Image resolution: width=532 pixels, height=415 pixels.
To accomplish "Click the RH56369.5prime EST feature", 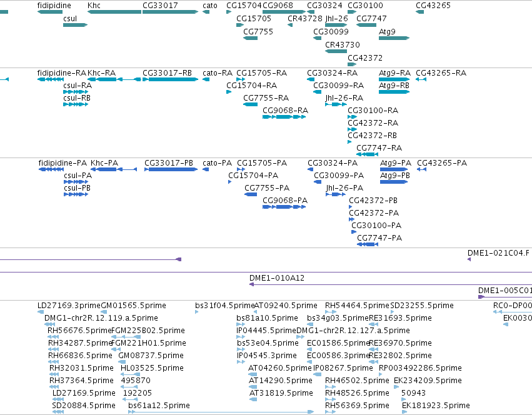I will pos(330,412).
